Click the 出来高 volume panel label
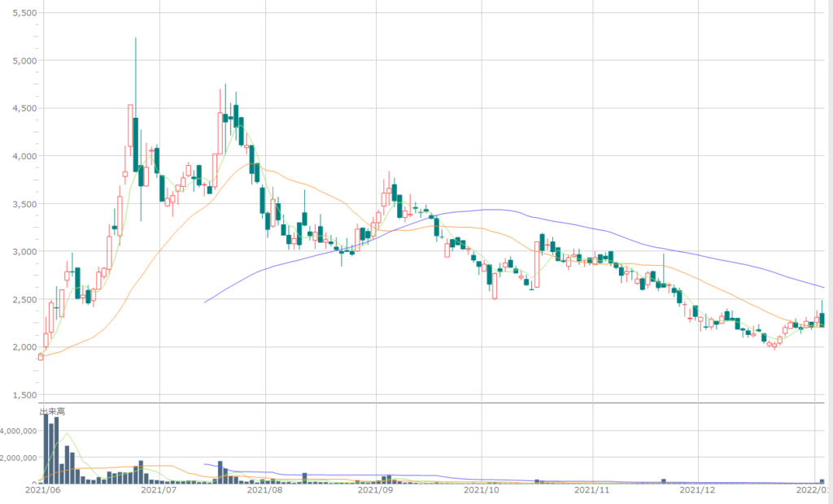This screenshot has height=504, width=833. pyautogui.click(x=52, y=411)
